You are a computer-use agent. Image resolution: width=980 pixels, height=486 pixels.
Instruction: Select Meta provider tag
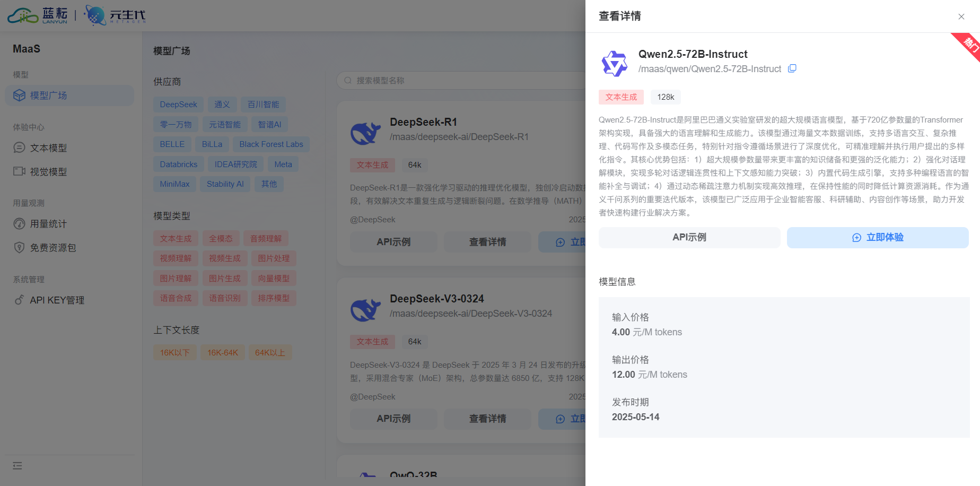click(283, 164)
